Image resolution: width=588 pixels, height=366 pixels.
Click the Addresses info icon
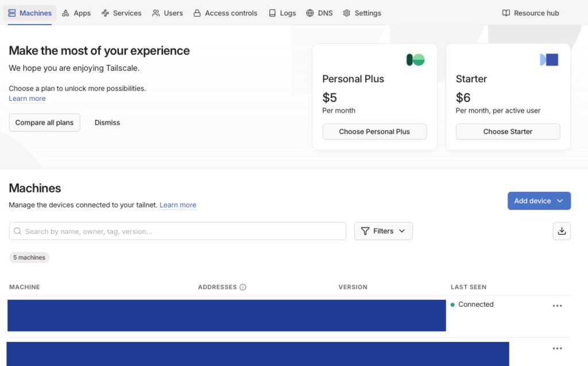click(x=243, y=287)
